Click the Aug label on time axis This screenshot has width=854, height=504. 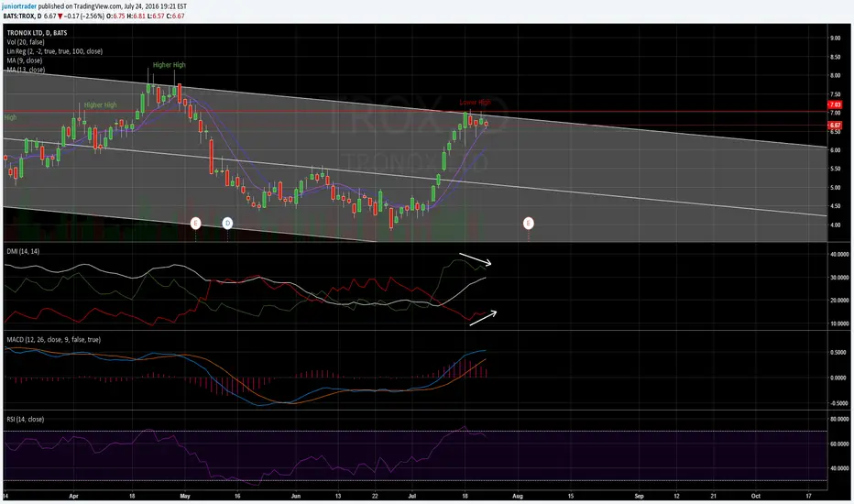coord(518,496)
